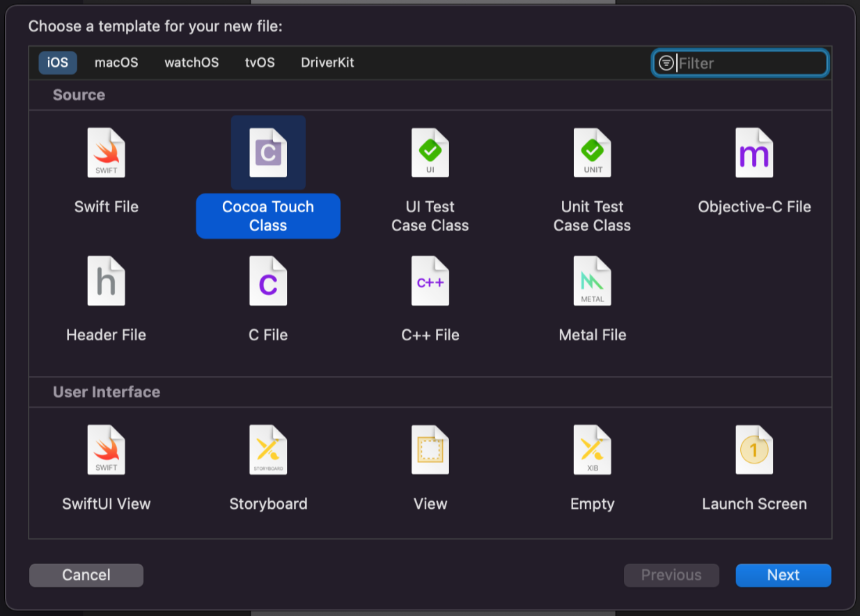Image resolution: width=860 pixels, height=616 pixels.
Task: Select the View template icon
Action: tap(430, 450)
